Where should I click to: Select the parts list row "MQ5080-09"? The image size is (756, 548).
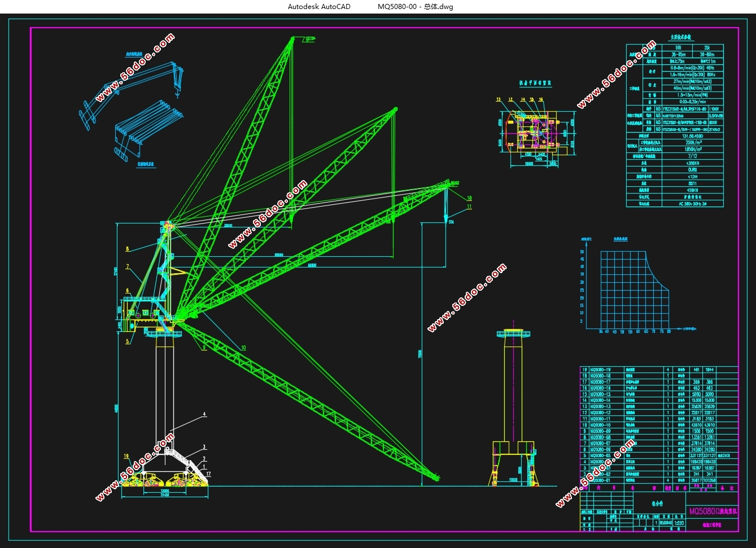tap(659, 431)
